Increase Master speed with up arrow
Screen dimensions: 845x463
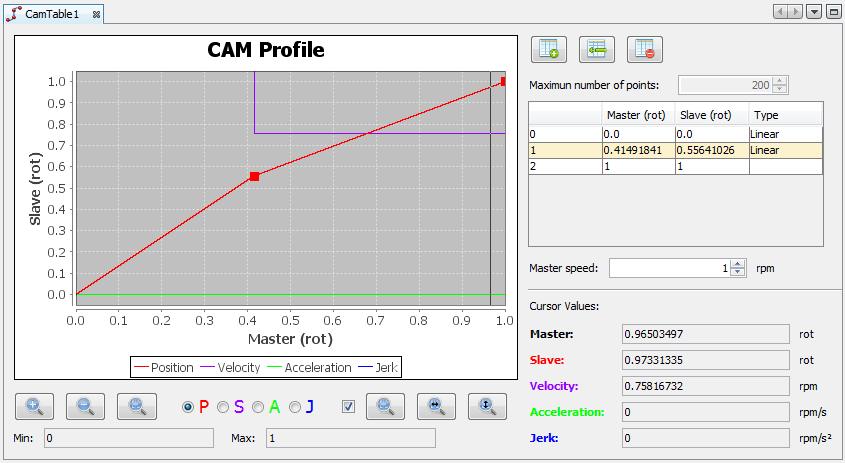[x=738, y=264]
